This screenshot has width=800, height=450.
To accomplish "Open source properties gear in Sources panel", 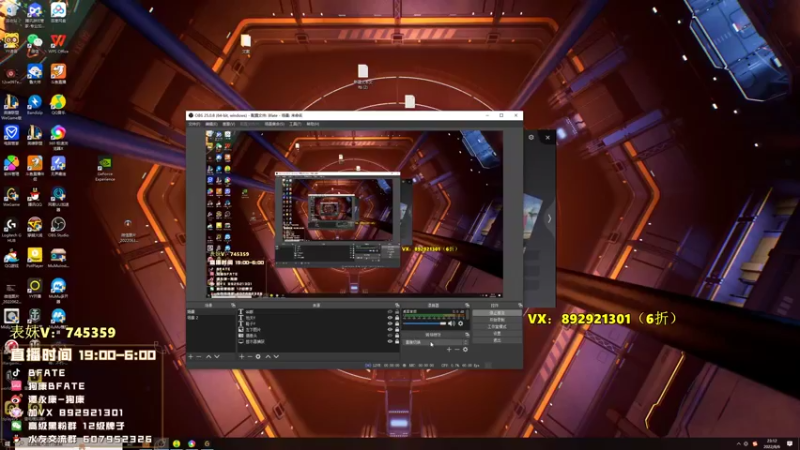I will point(258,357).
